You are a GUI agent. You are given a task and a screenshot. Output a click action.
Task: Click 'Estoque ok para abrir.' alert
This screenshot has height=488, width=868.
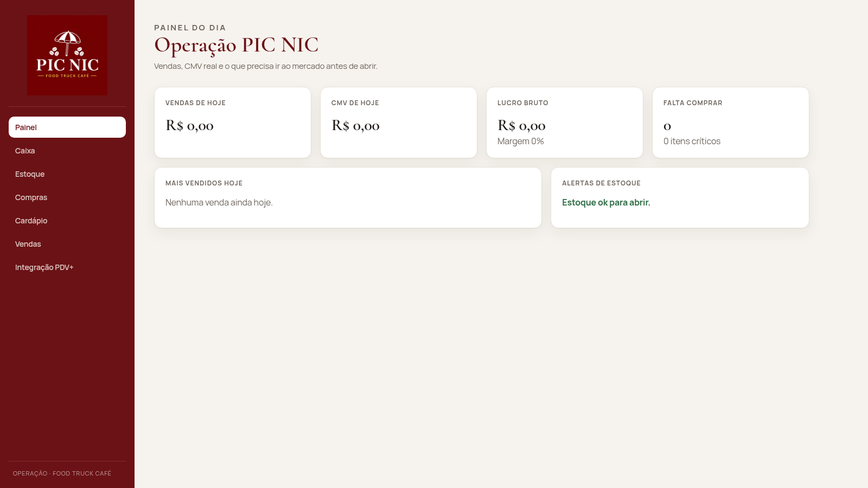tap(606, 202)
